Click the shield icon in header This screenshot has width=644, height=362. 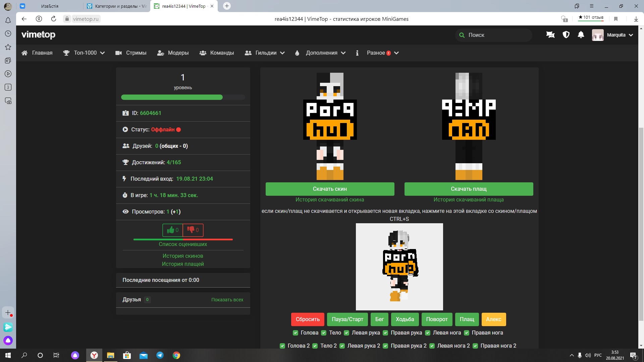pyautogui.click(x=566, y=35)
